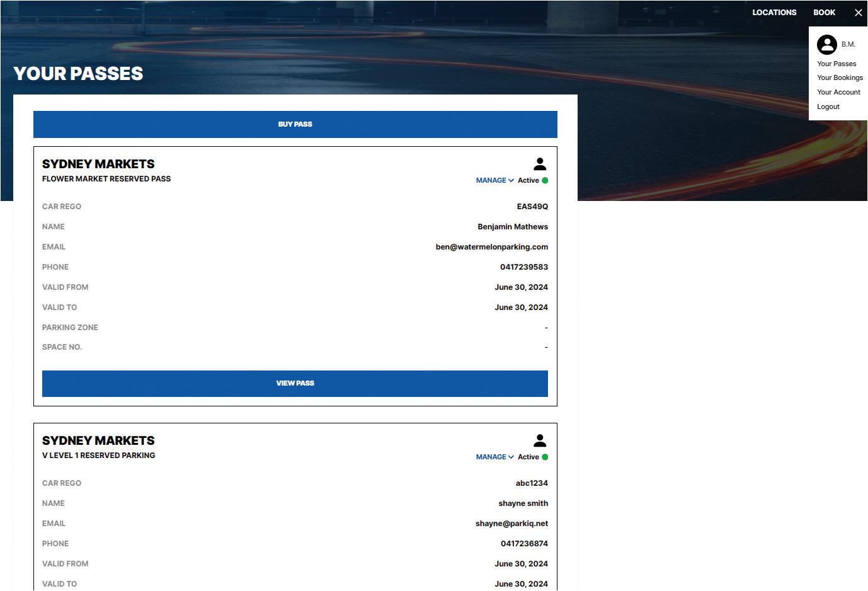Click the person icon on Flower Market pass
Image resolution: width=868 pixels, height=591 pixels.
point(540,164)
